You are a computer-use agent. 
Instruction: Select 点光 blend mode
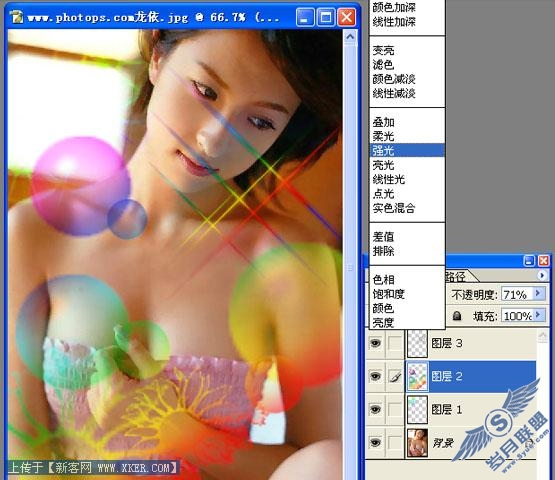[x=383, y=194]
